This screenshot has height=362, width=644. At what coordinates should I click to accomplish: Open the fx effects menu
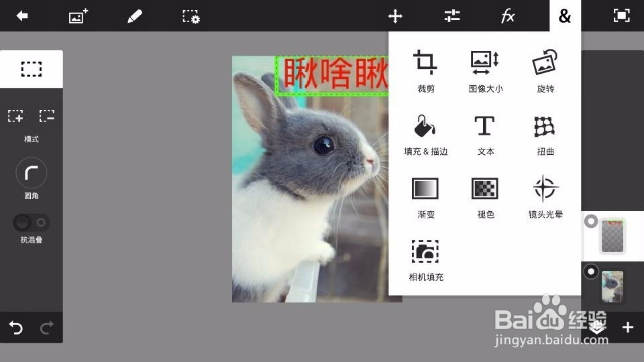coord(508,16)
